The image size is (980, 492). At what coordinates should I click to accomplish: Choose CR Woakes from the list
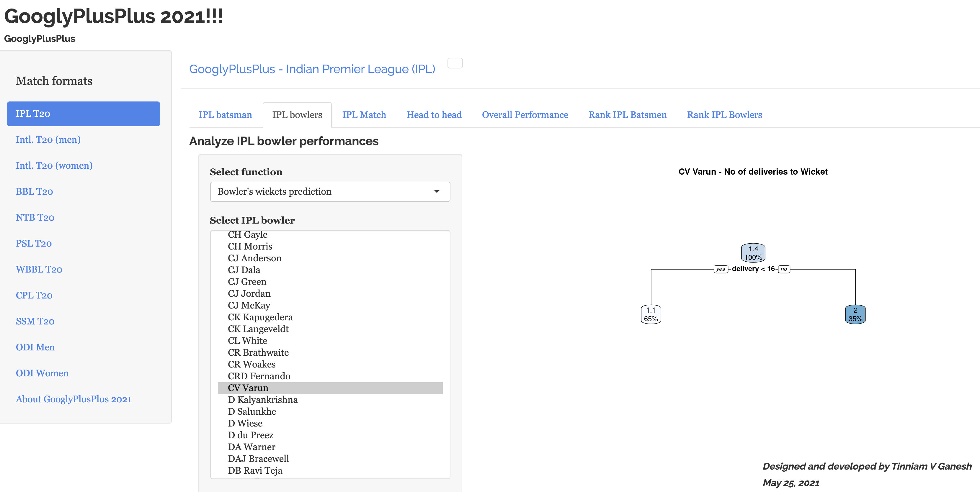pyautogui.click(x=251, y=365)
